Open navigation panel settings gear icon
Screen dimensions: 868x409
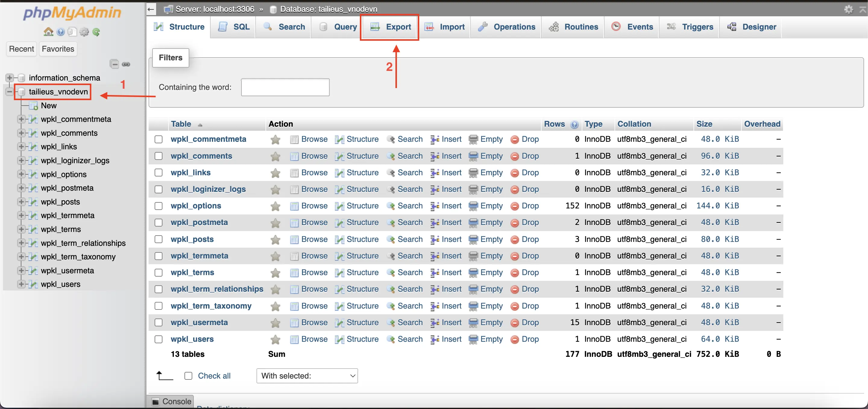tap(84, 32)
